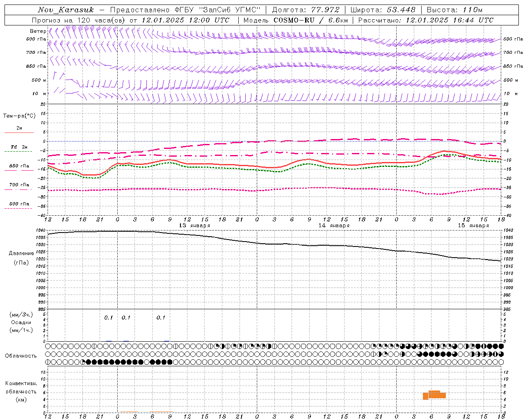The image size is (525, 420).
Task: Click the '1040' value on left pressure axis
Action: [x=41, y=231]
